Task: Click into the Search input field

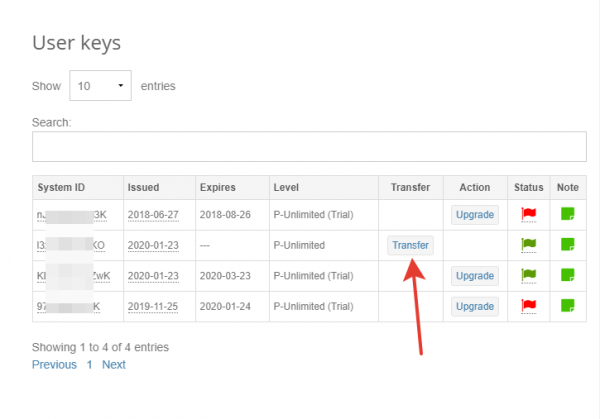Action: 309,146
